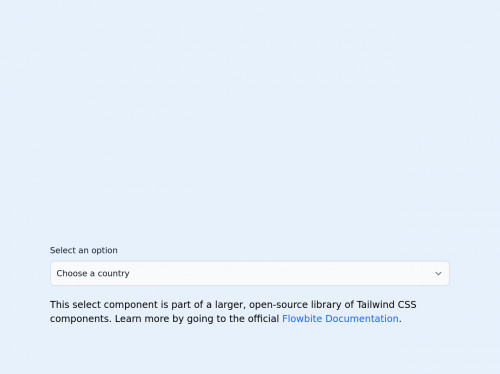Click the empty middle of the country select
This screenshot has width=500, height=374.
267,273
